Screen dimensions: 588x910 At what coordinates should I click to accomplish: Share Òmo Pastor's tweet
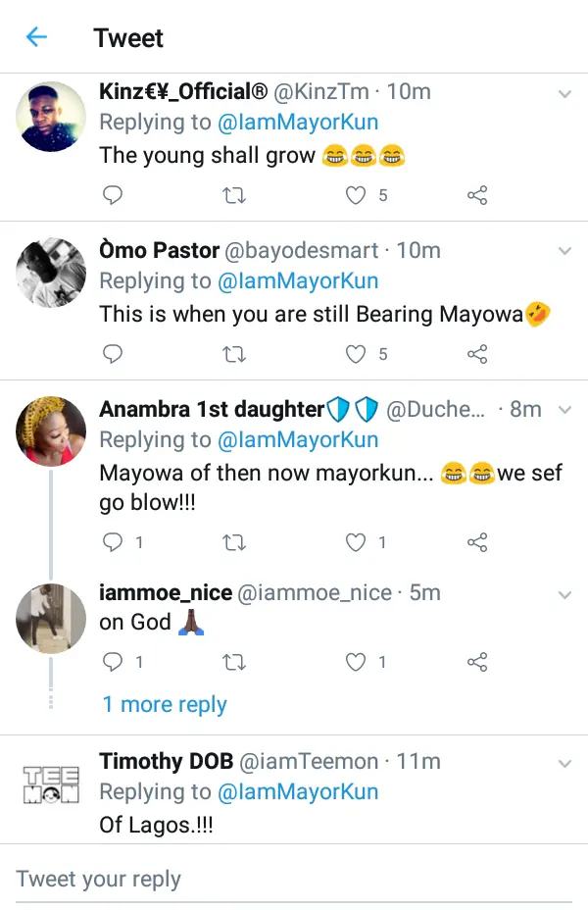[x=477, y=354]
